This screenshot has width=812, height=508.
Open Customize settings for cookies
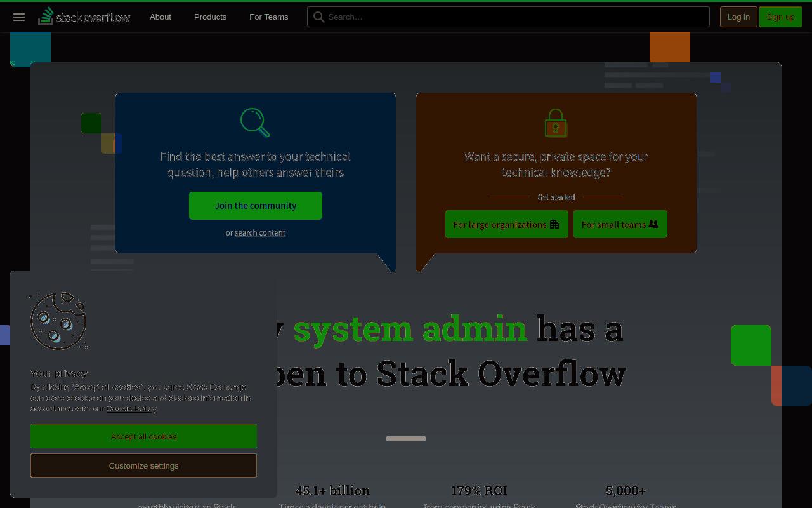pyautogui.click(x=143, y=465)
